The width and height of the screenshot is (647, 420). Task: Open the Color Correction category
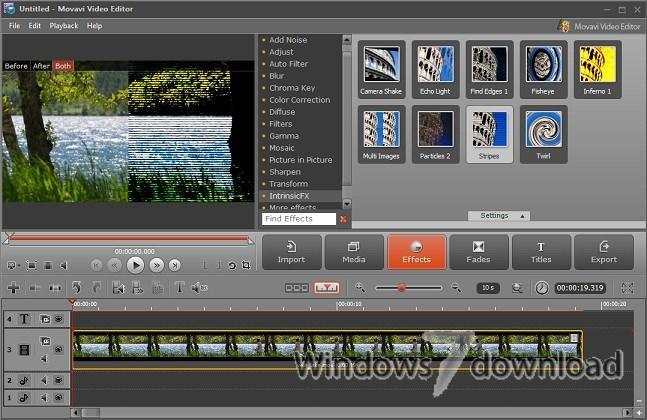(x=300, y=100)
